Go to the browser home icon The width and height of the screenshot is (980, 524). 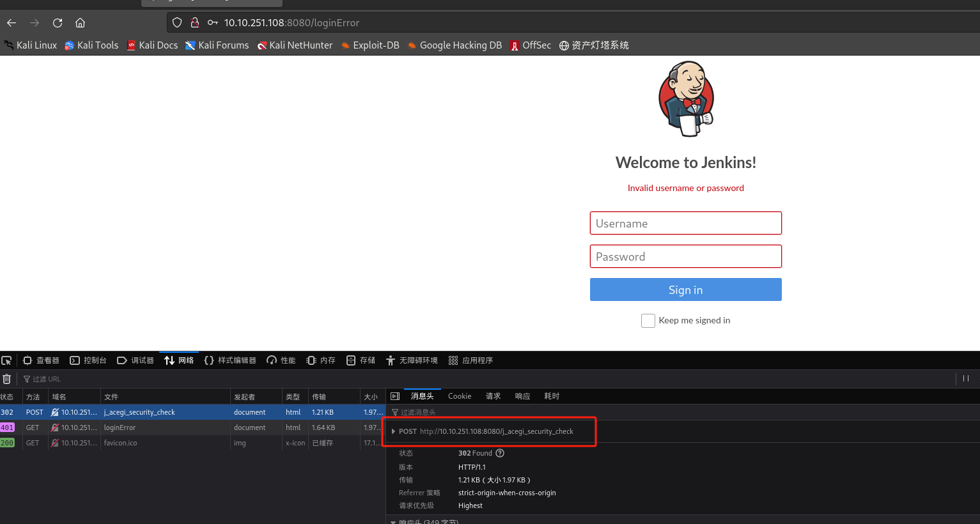80,23
